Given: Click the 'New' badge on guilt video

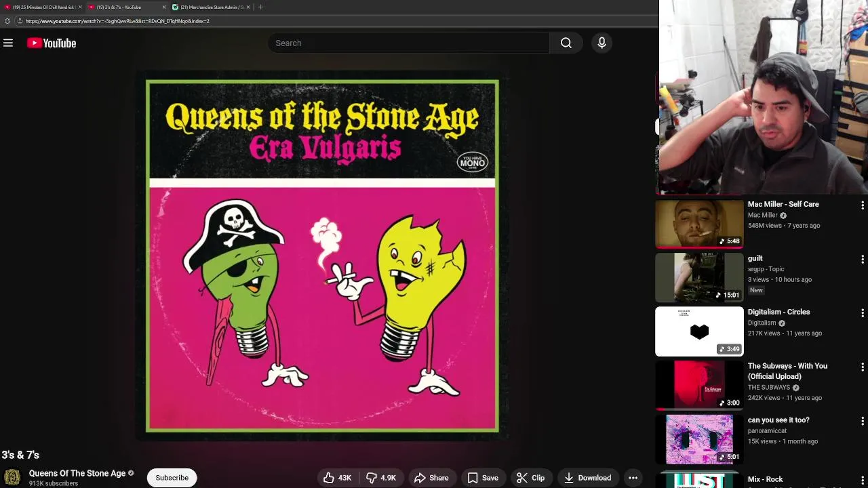Looking at the screenshot, I should [756, 290].
